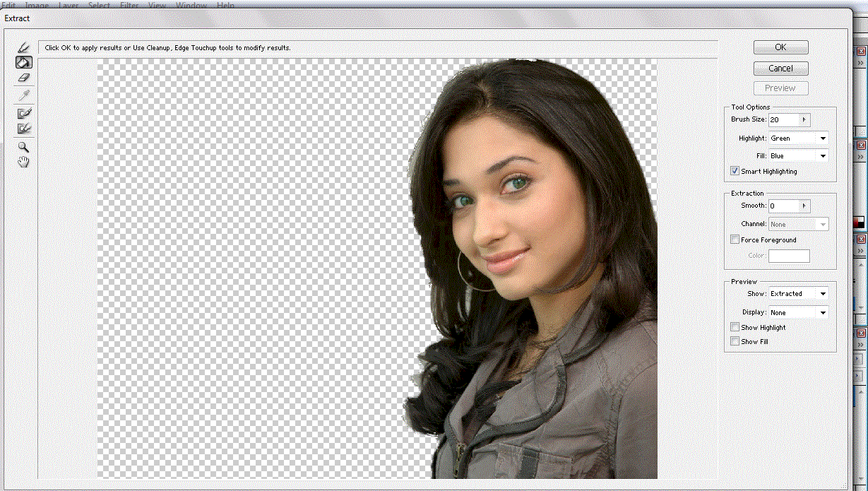Activate the Zoom magnifier tool
The width and height of the screenshot is (868, 491).
click(x=24, y=147)
